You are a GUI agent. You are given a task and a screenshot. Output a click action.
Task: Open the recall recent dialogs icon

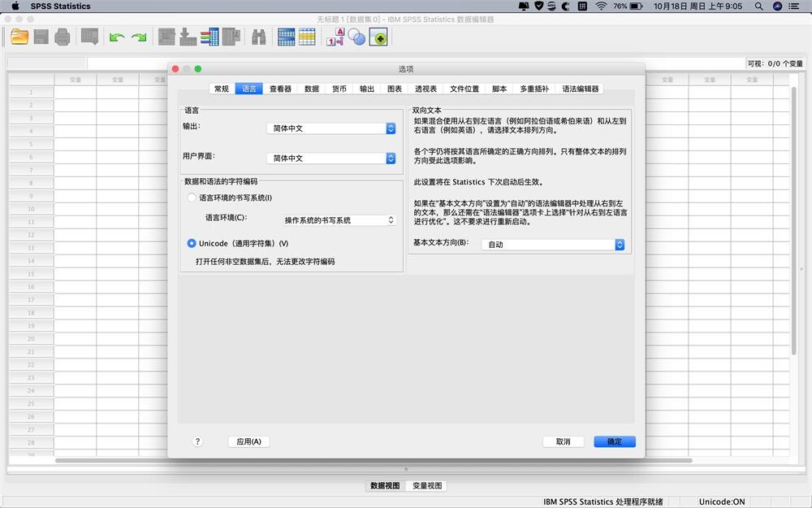[x=89, y=37]
